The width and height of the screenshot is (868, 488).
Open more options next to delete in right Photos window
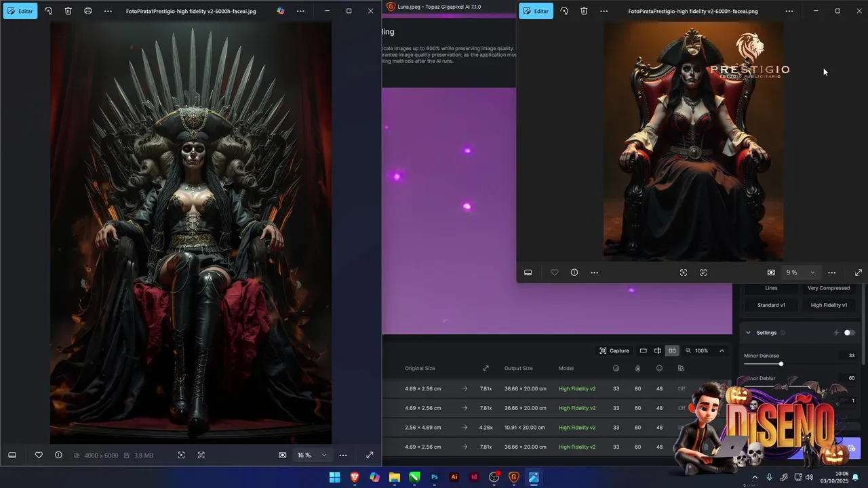[604, 11]
